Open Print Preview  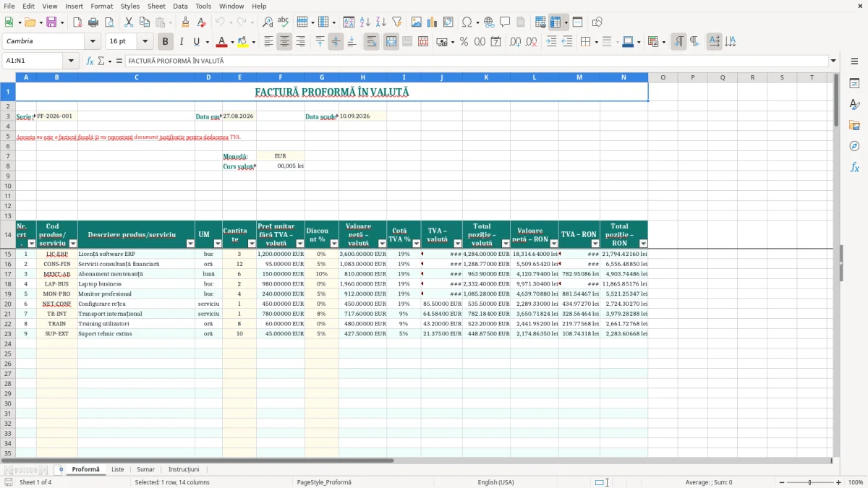[x=109, y=22]
